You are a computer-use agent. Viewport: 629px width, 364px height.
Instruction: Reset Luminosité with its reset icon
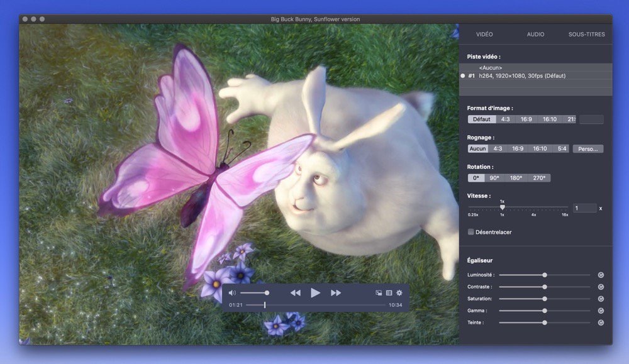point(601,275)
